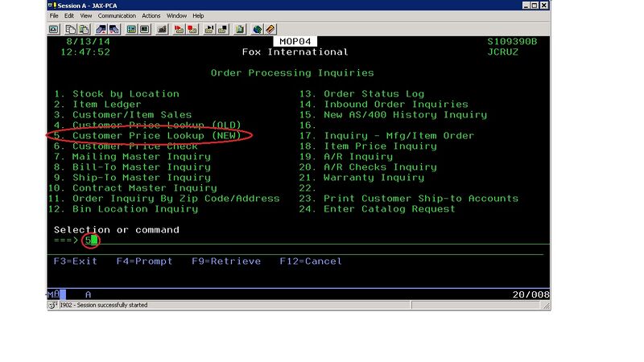Open the File menu
The width and height of the screenshot is (644, 362).
coord(54,16)
